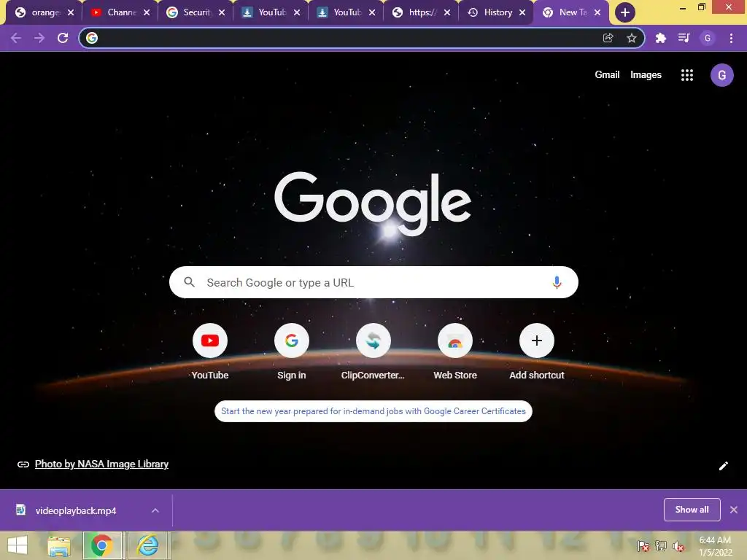Open the Chrome three-dot menu
The height and width of the screenshot is (560, 747).
tap(731, 38)
